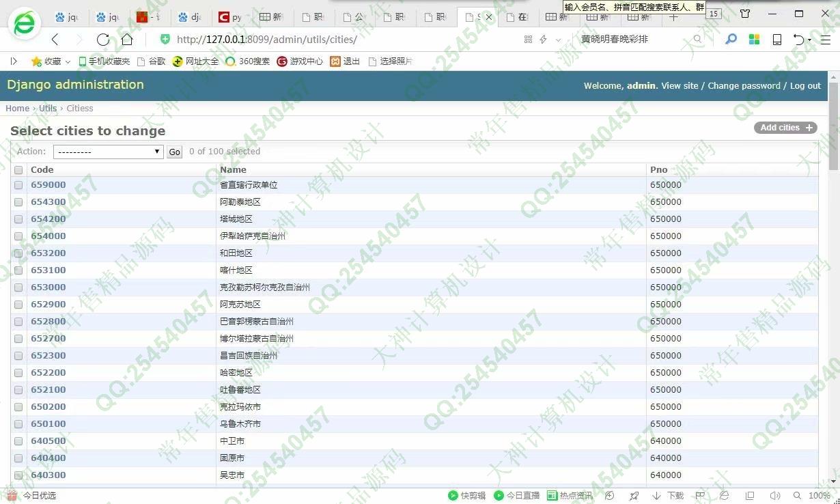Click the rocket accelerator icon in status bar
Viewport: 840px width, 504px height.
[x=634, y=496]
